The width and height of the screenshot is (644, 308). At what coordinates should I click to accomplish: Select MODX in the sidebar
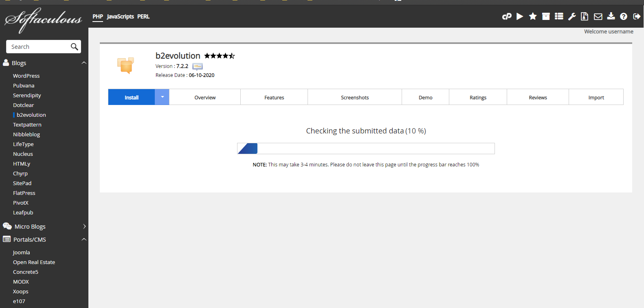[21, 282]
